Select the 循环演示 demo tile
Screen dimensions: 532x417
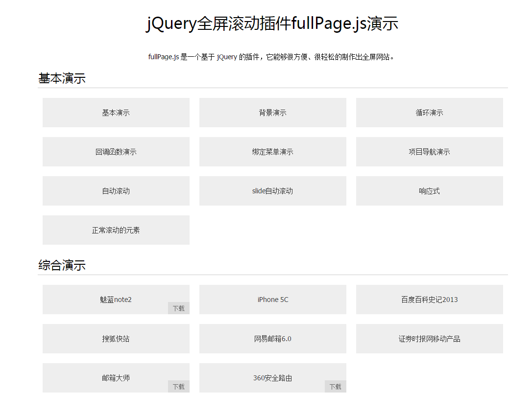point(429,113)
